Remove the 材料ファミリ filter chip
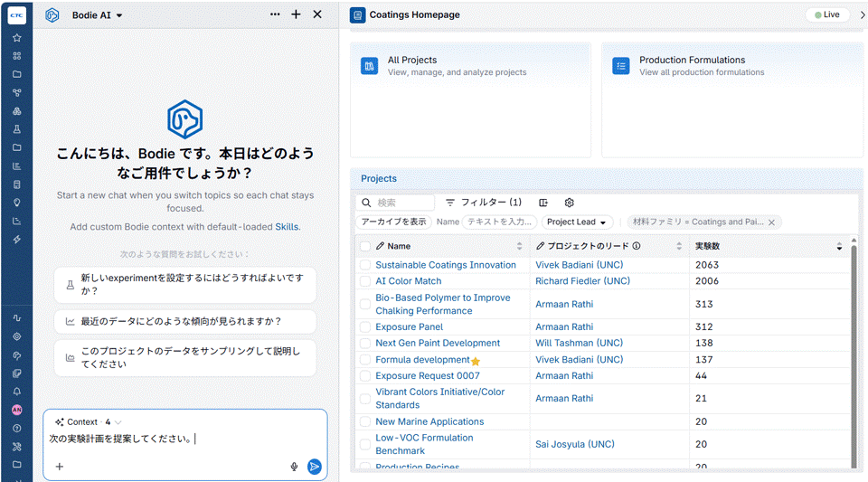The height and width of the screenshot is (482, 868). (x=771, y=222)
